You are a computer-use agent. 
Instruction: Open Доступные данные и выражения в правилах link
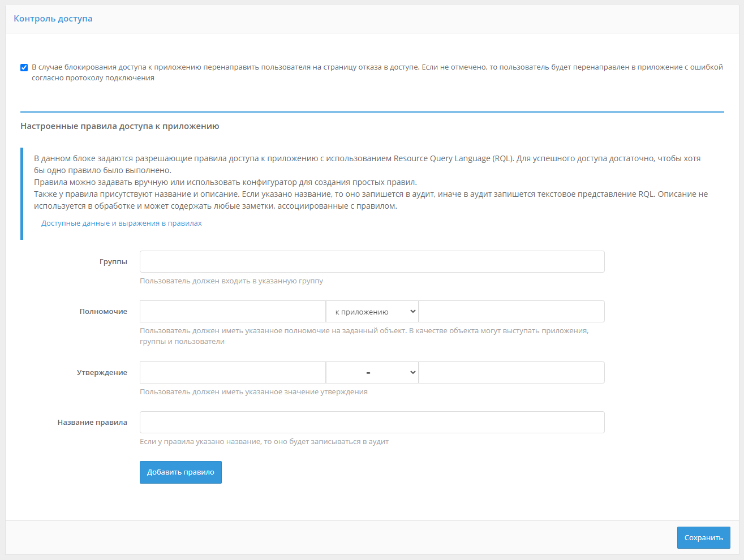click(x=122, y=223)
